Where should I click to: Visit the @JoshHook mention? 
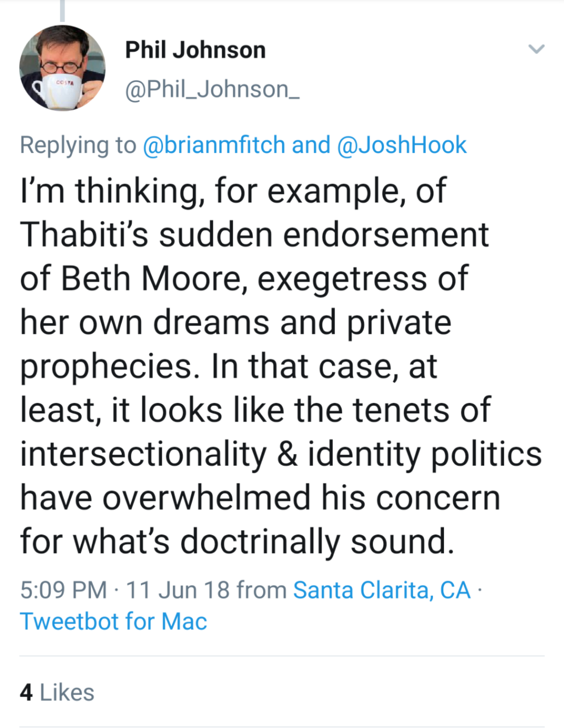tap(401, 145)
